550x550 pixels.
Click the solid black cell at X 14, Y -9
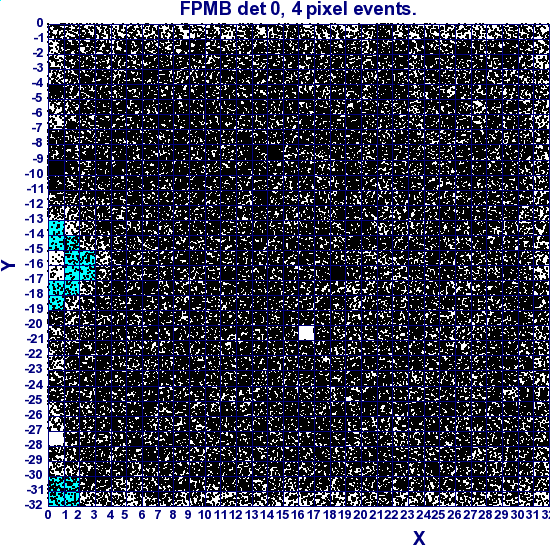pos(275,153)
